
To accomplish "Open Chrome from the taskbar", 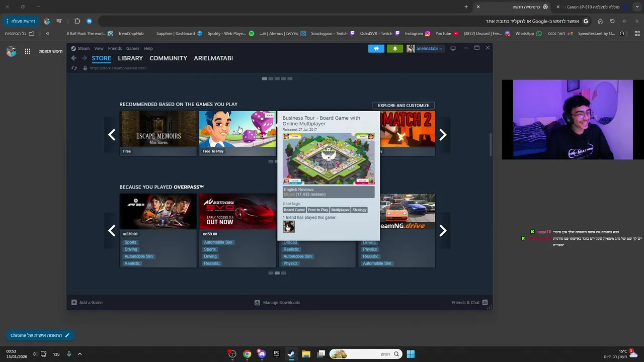I will click(247, 354).
